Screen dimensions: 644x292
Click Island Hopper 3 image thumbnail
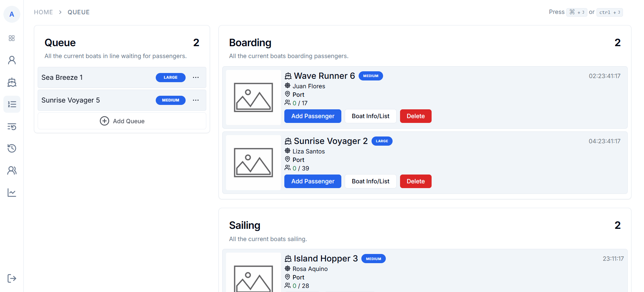click(x=253, y=272)
